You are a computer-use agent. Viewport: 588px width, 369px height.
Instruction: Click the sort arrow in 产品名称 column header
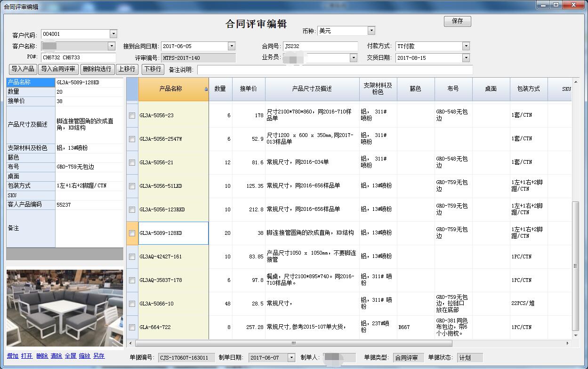click(206, 89)
